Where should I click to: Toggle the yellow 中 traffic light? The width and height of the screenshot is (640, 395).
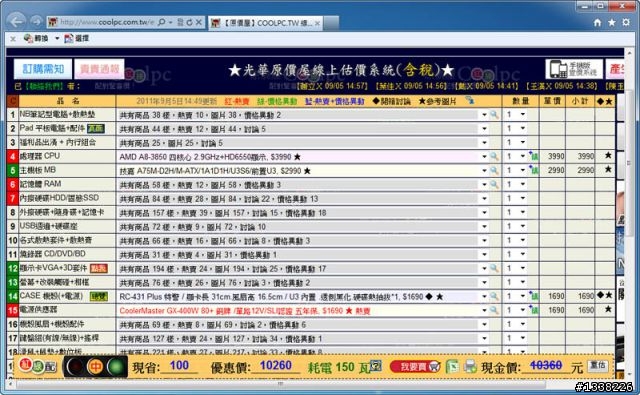point(96,367)
